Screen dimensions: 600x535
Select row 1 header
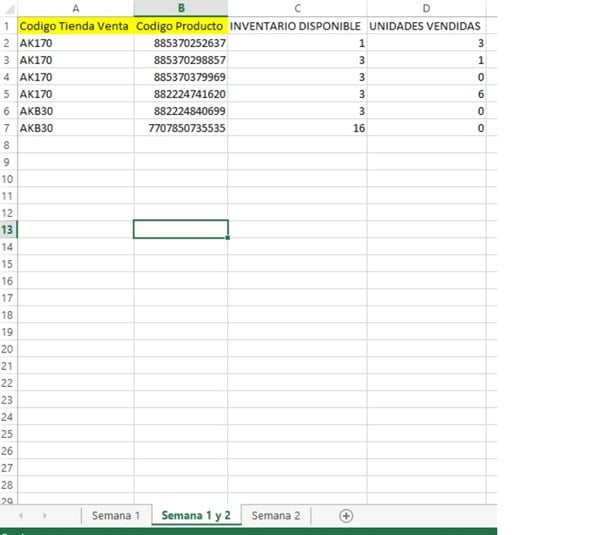8,26
